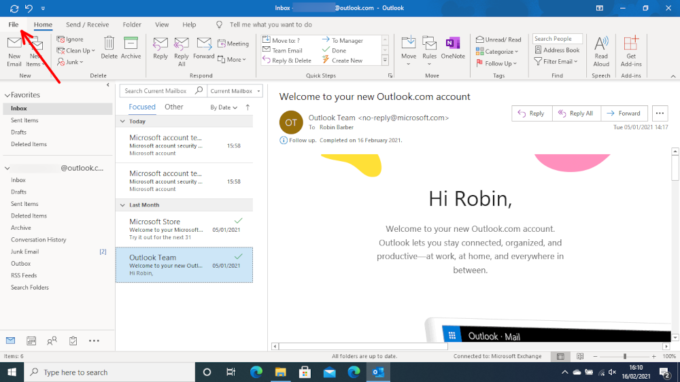Open People view in navigation bar
Screen dimensions: 680x382
pyautogui.click(x=52, y=341)
